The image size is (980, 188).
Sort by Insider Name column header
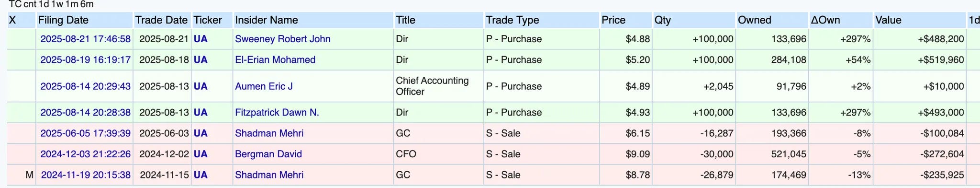267,20
